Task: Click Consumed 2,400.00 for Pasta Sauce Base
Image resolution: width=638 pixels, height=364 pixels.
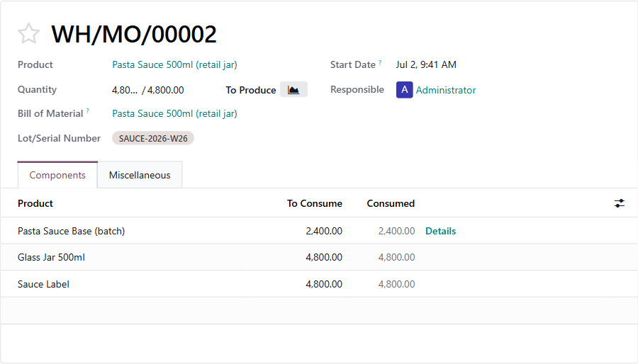Action: (396, 231)
